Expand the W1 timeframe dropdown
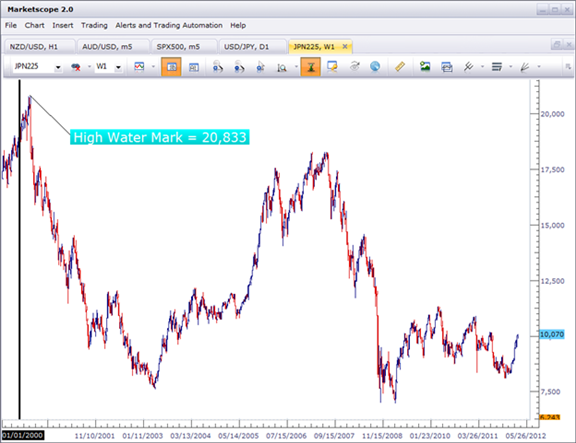The height and width of the screenshot is (443, 576). click(x=118, y=67)
